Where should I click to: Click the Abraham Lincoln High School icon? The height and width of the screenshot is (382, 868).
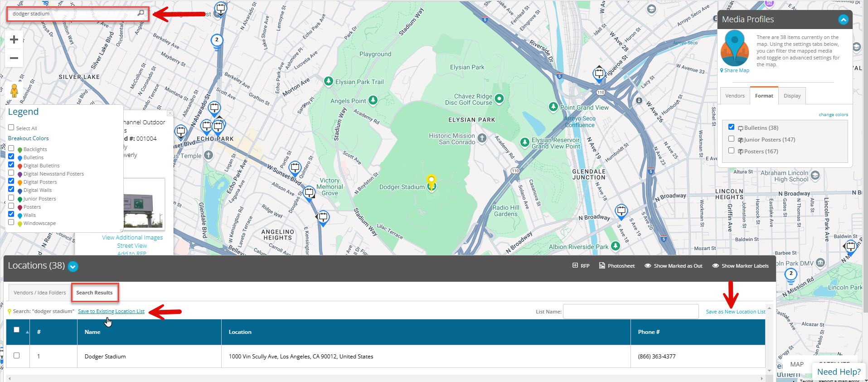pos(815,175)
